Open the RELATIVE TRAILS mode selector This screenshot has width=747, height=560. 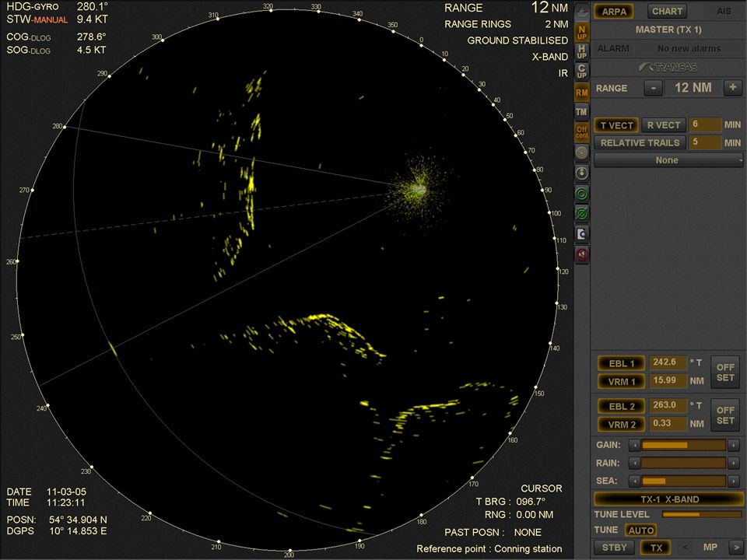(640, 143)
